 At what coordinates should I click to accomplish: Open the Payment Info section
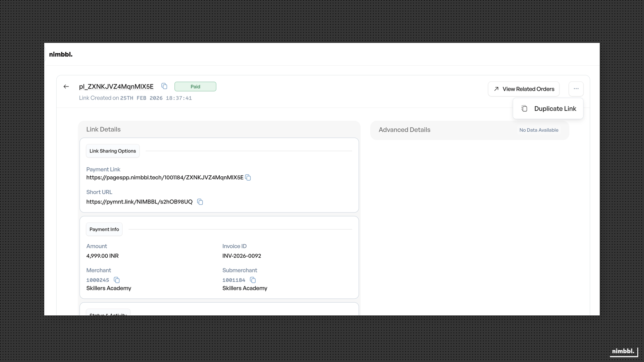(x=104, y=229)
